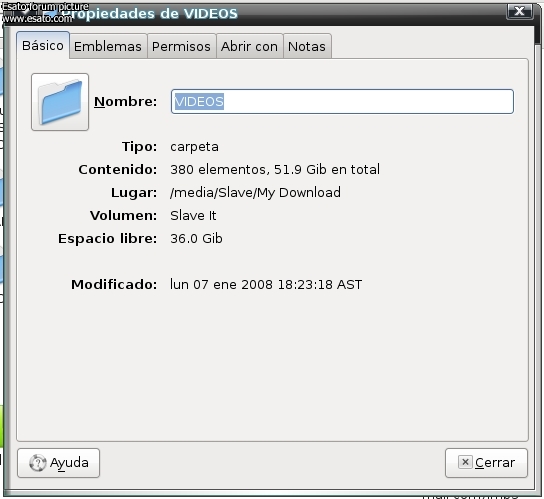Image resolution: width=544 pixels, height=499 pixels.
Task: Click the small X icon beside Cerrar
Action: click(x=465, y=462)
